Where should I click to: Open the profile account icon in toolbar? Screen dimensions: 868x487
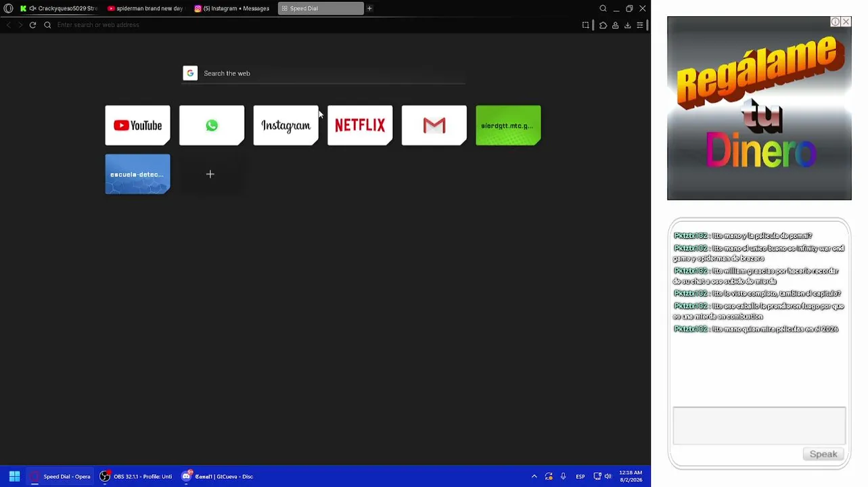pos(615,25)
